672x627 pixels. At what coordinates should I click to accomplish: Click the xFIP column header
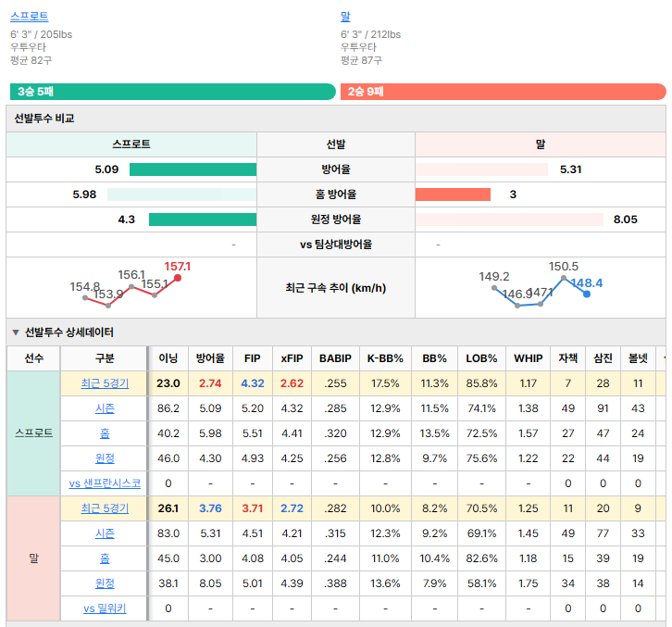pos(292,358)
